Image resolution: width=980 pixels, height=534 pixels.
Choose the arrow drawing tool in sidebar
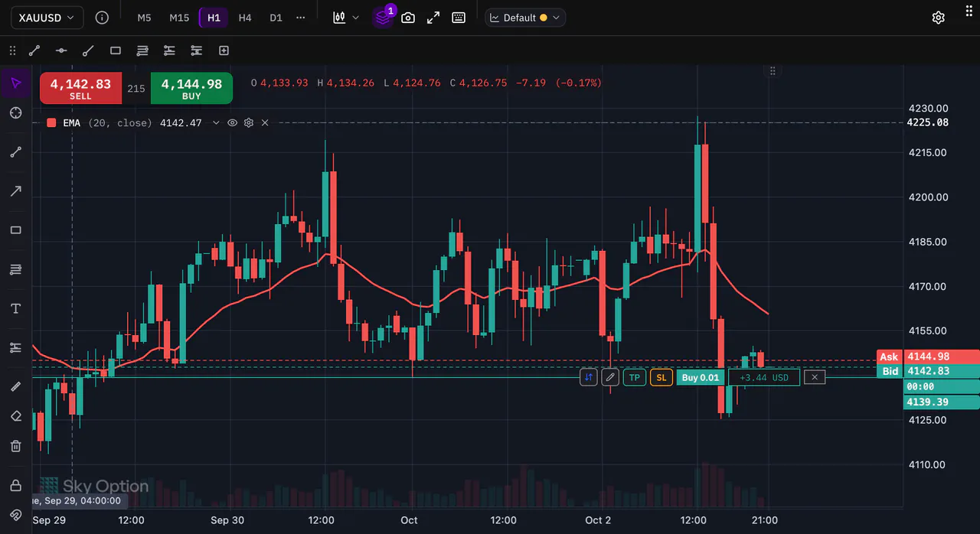[15, 190]
